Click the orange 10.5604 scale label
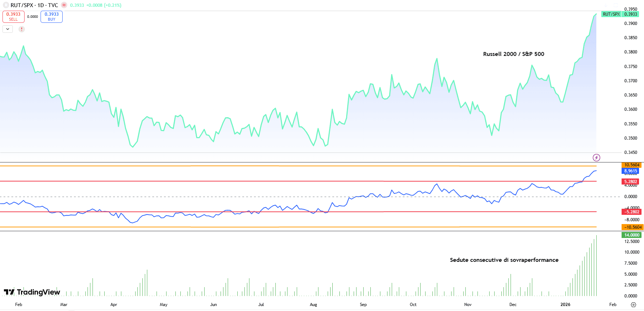Image resolution: width=644 pixels, height=311 pixels. click(632, 165)
